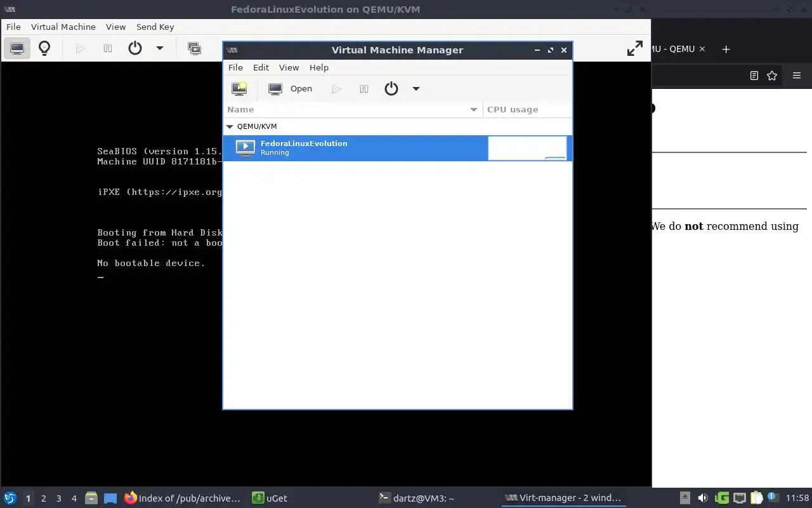Bookmark this page with the star icon
The width and height of the screenshot is (812, 508).
pos(772,76)
